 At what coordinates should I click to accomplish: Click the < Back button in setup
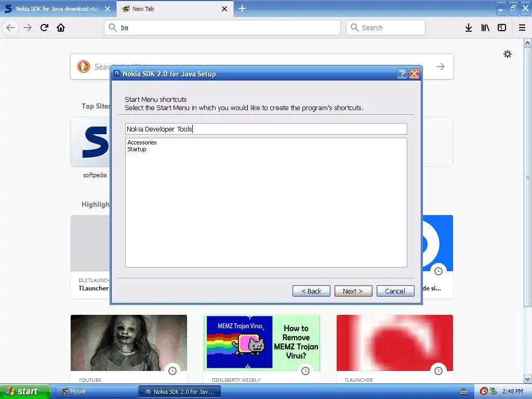311,291
